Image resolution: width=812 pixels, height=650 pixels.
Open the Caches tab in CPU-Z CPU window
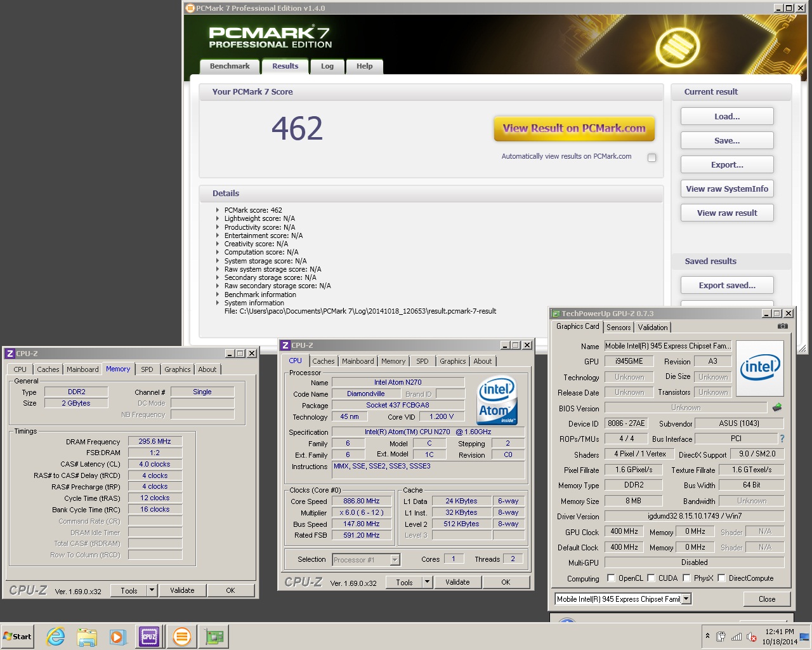click(x=324, y=361)
